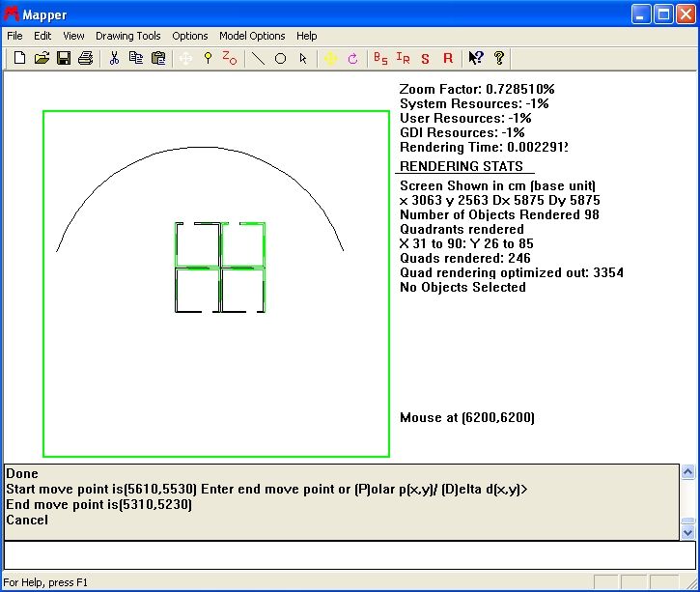Click the magenta rotate icon
The width and height of the screenshot is (700, 592).
click(x=352, y=59)
